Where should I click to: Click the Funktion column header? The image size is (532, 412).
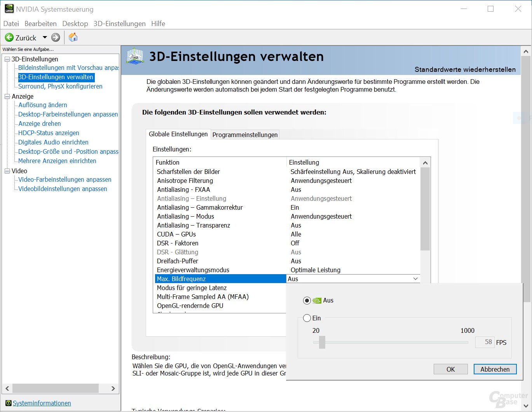pyautogui.click(x=220, y=162)
